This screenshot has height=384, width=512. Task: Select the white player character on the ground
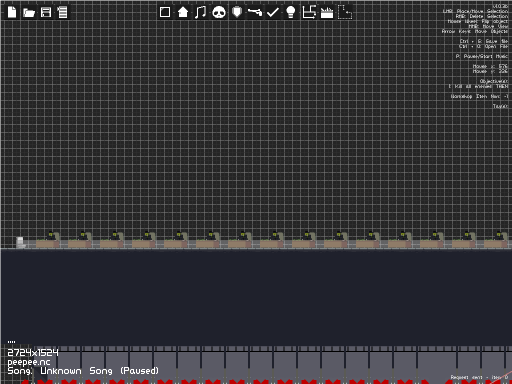pyautogui.click(x=20, y=242)
